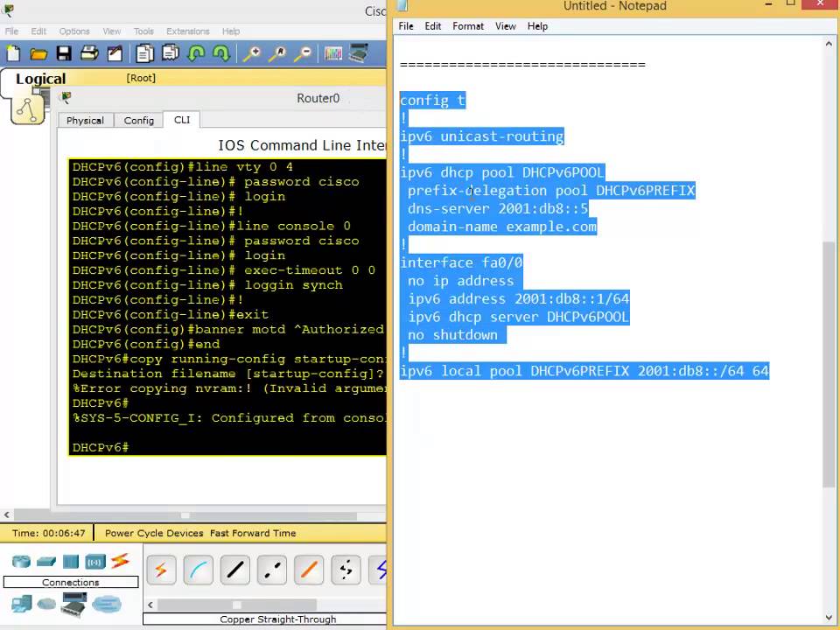The height and width of the screenshot is (630, 840).
Task: Click the Paste icon in the toolbar
Action: coord(171,53)
